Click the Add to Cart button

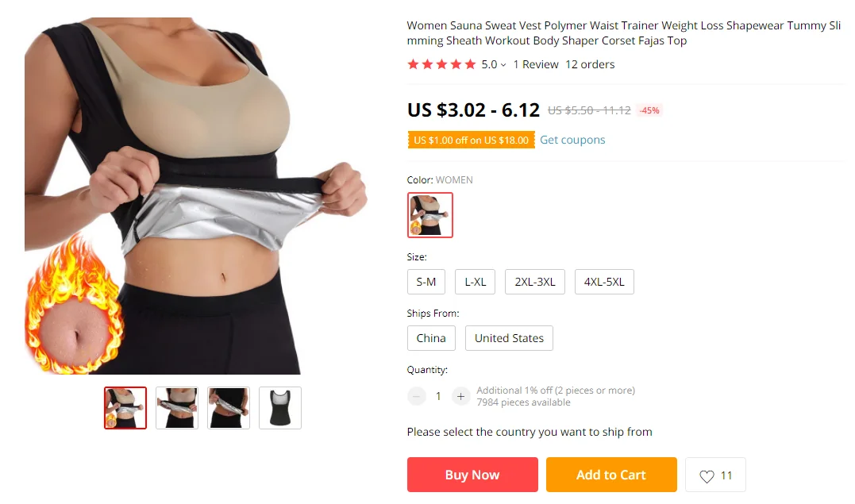click(612, 475)
